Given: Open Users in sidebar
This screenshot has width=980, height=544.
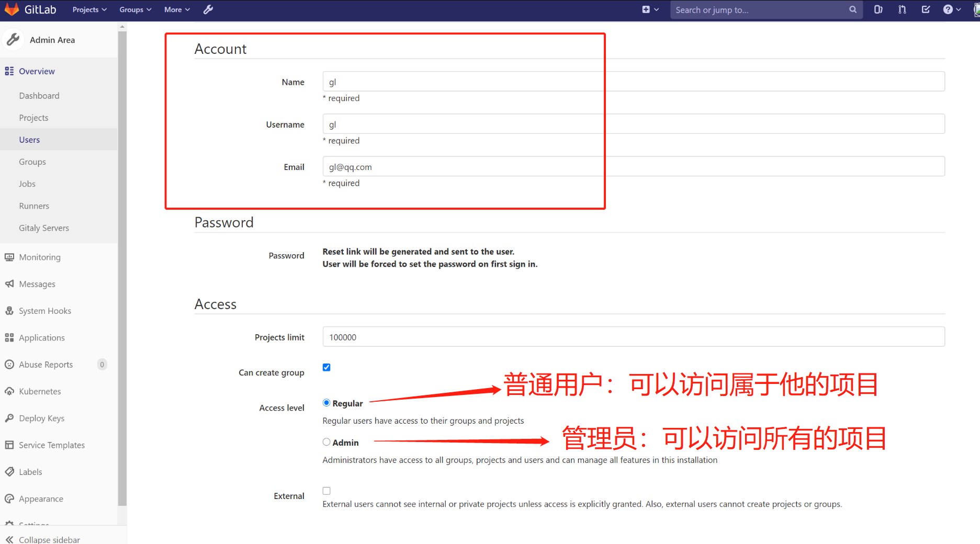Looking at the screenshot, I should pyautogui.click(x=29, y=140).
